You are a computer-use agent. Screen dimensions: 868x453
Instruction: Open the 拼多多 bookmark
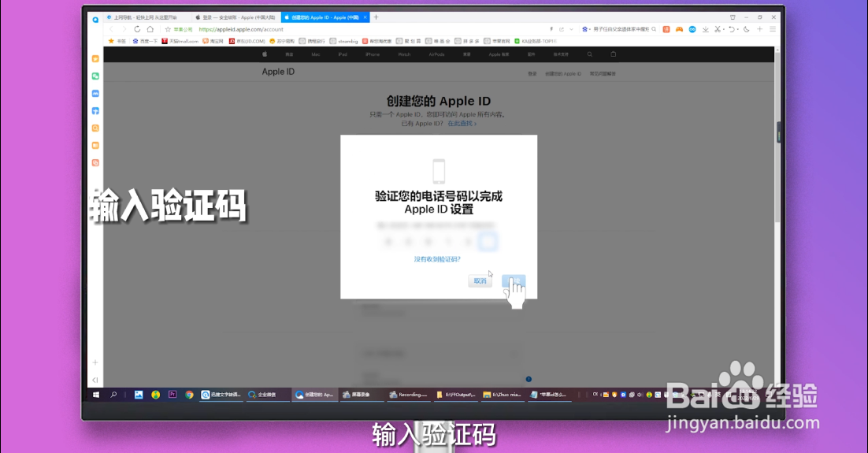(467, 41)
